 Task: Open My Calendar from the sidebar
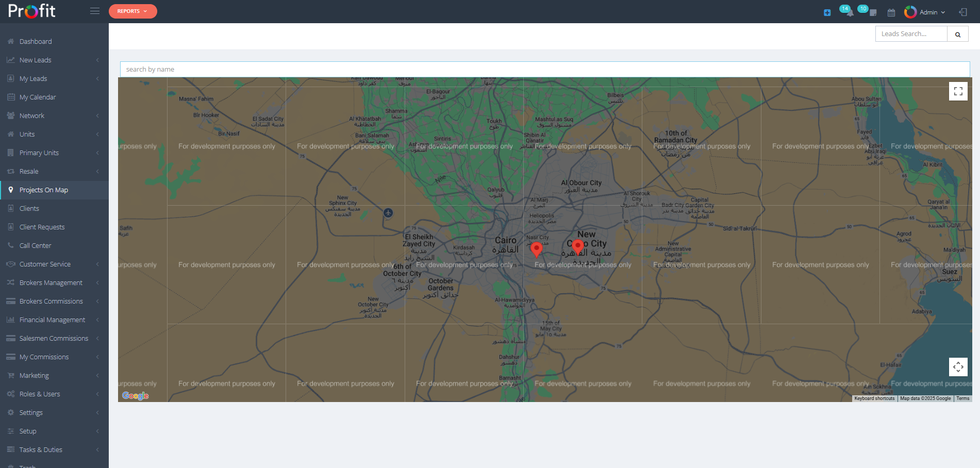tap(37, 97)
